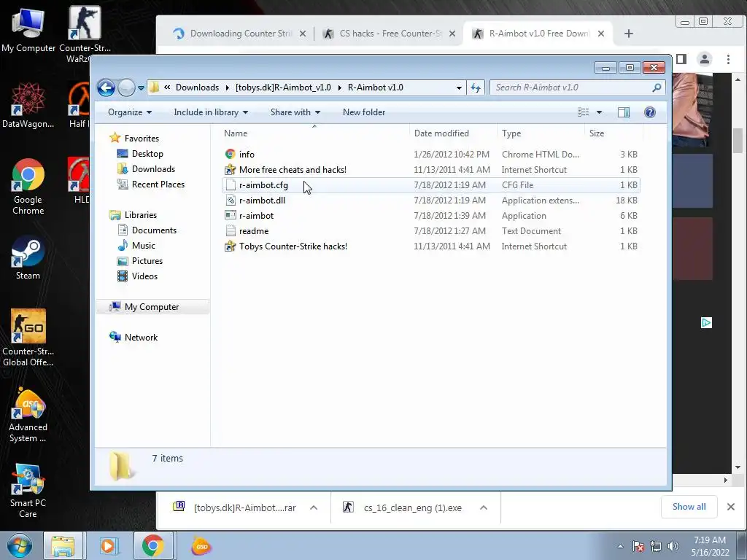Select More free cheats and hacks shortcut
This screenshot has width=747, height=560.
[430, 169]
